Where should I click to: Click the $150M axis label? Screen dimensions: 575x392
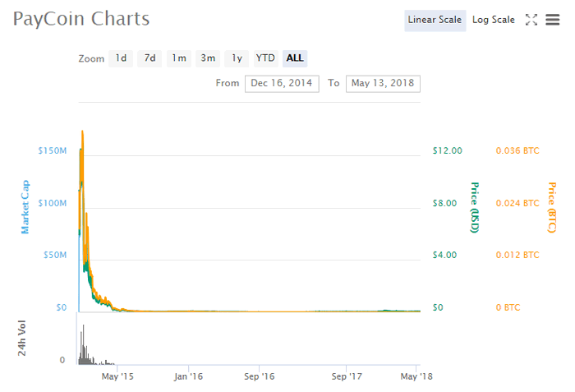click(x=53, y=150)
